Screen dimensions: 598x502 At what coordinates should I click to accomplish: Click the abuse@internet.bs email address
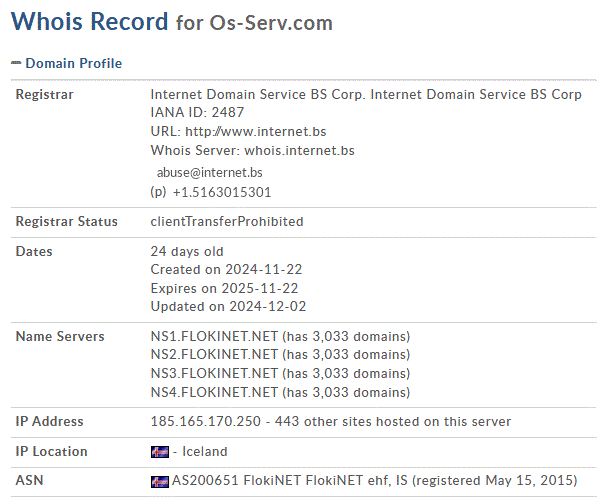coord(209,172)
